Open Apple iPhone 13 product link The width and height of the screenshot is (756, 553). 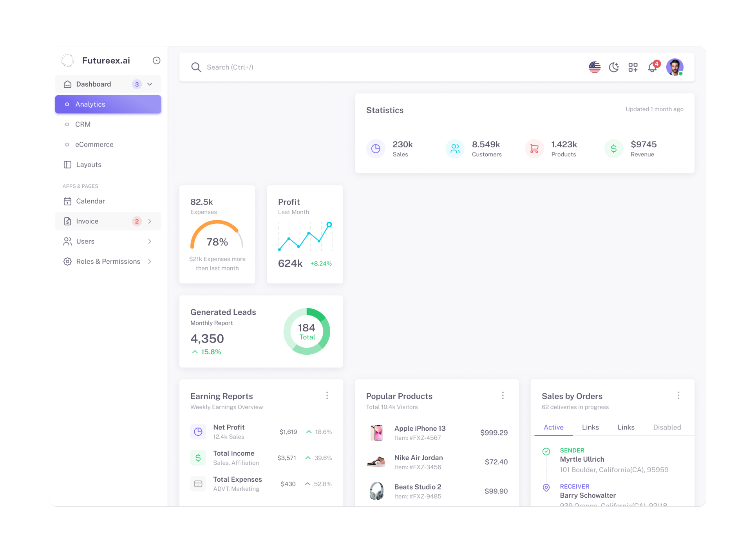tap(420, 428)
